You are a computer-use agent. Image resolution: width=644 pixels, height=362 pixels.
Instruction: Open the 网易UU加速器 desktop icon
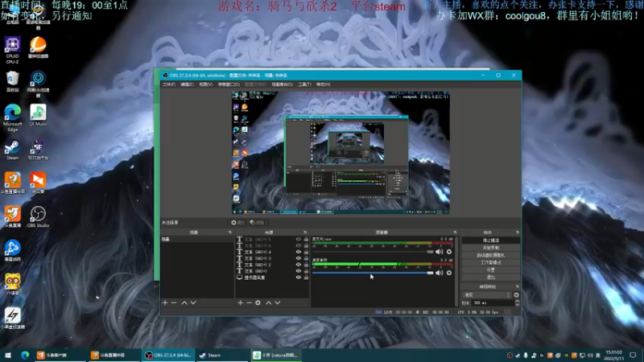[x=38, y=84]
